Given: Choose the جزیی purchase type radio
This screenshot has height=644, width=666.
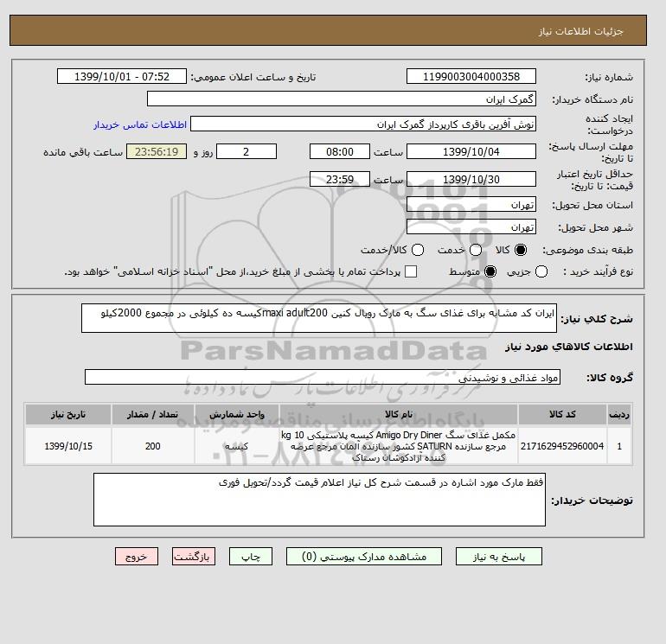Looking at the screenshot, I should click(x=541, y=271).
